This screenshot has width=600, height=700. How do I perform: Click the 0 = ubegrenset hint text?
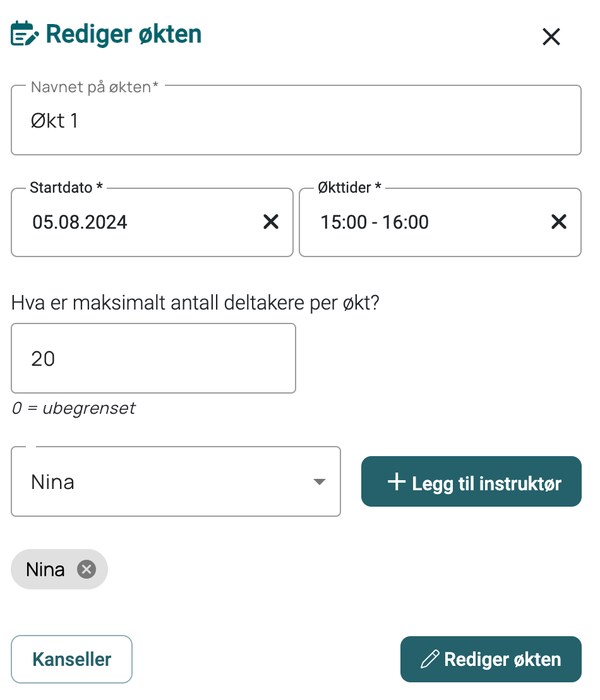point(74,408)
